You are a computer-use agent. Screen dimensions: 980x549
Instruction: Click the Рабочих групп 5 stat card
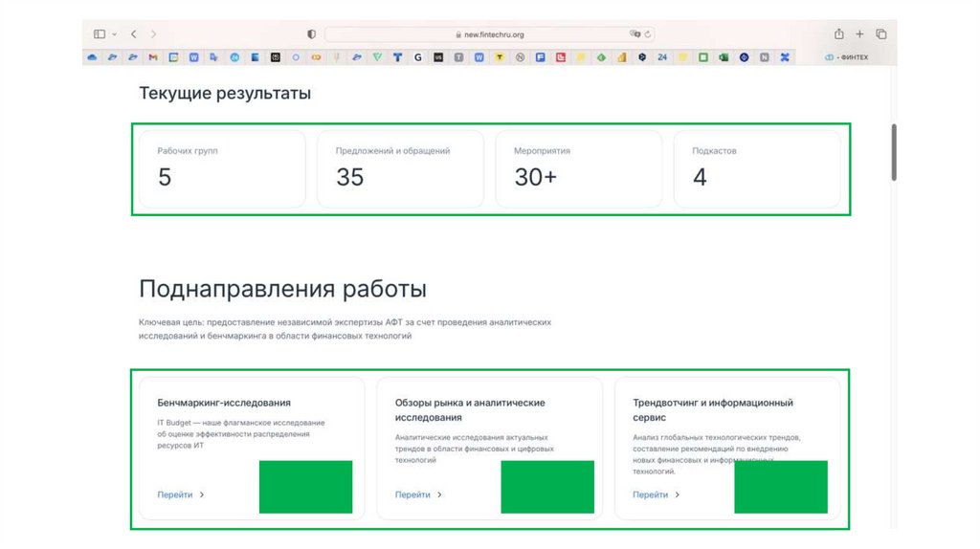(222, 168)
